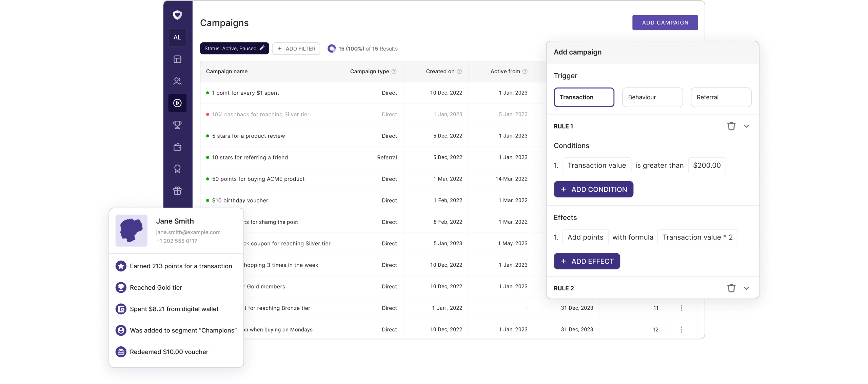Click the Loyalty badge icon in the sidebar
The height and width of the screenshot is (384, 868).
coord(177,169)
